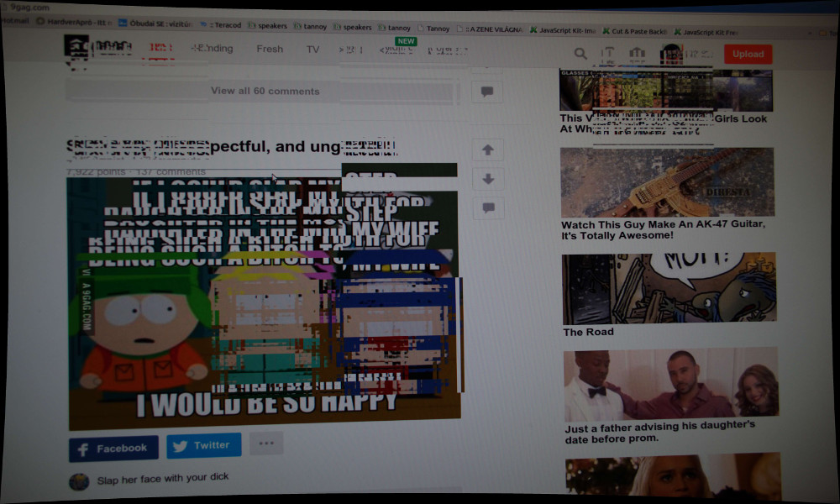
Task: Click 'Just a father advising his daughter's date' title
Action: point(660,433)
